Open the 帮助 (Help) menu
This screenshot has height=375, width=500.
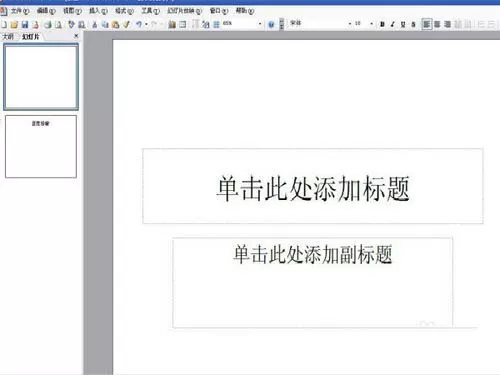(245, 11)
